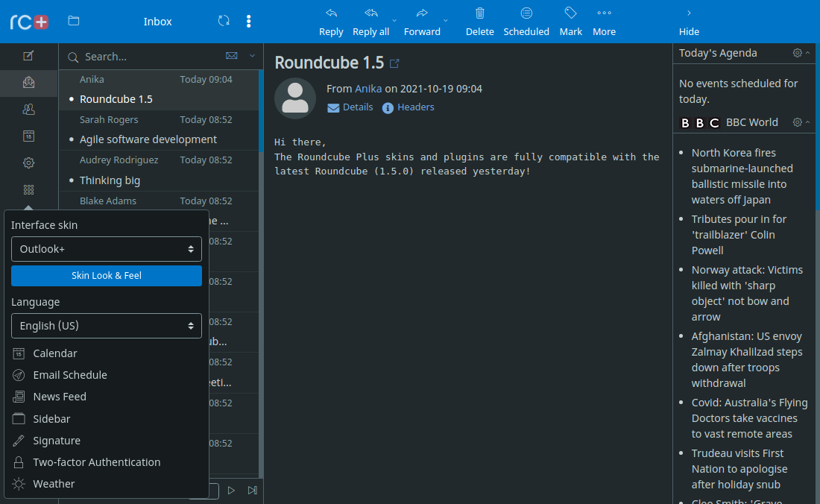Open the Norway attack headline
The image size is (820, 504).
[x=747, y=293]
